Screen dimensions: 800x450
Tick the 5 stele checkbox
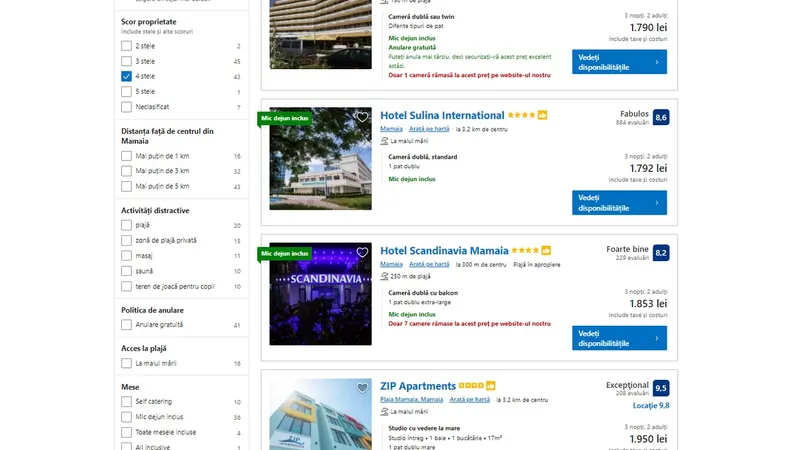click(x=127, y=92)
